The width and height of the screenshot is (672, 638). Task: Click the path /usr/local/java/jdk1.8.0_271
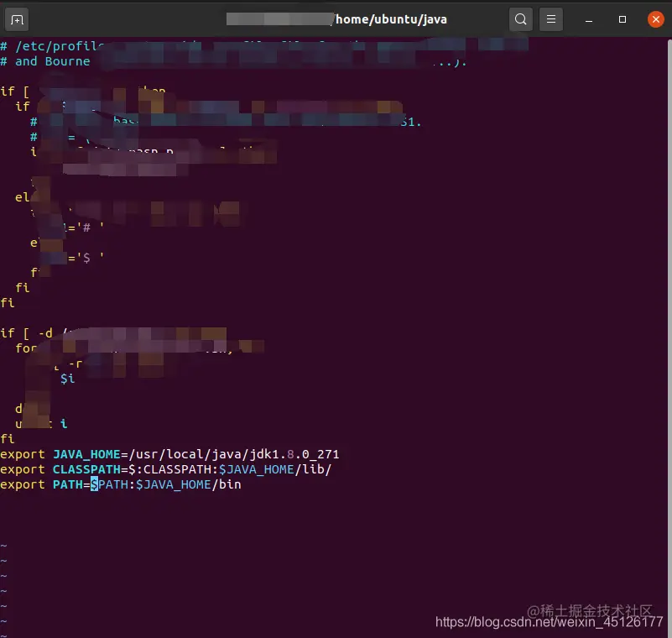[234, 454]
